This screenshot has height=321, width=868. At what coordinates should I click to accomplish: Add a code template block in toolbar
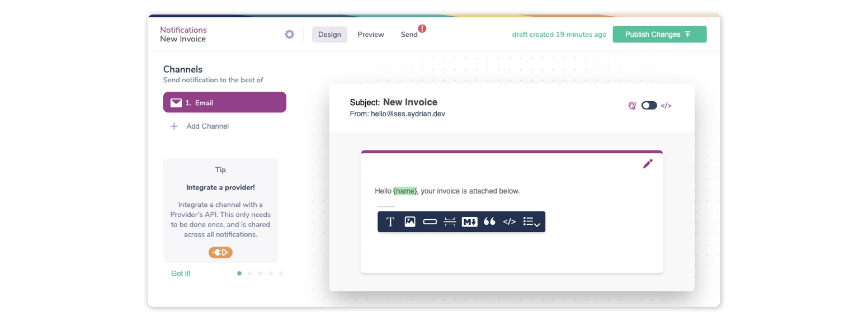click(509, 221)
